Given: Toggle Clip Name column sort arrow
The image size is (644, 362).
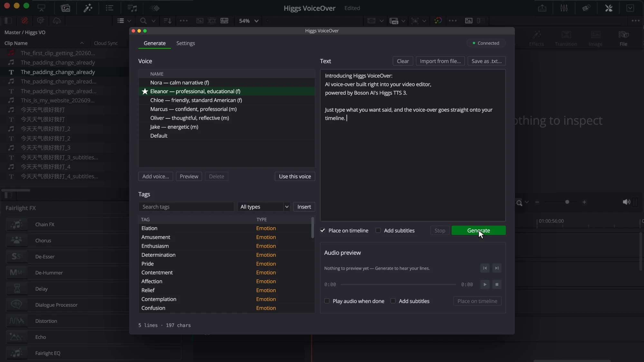Looking at the screenshot, I should (x=82, y=43).
